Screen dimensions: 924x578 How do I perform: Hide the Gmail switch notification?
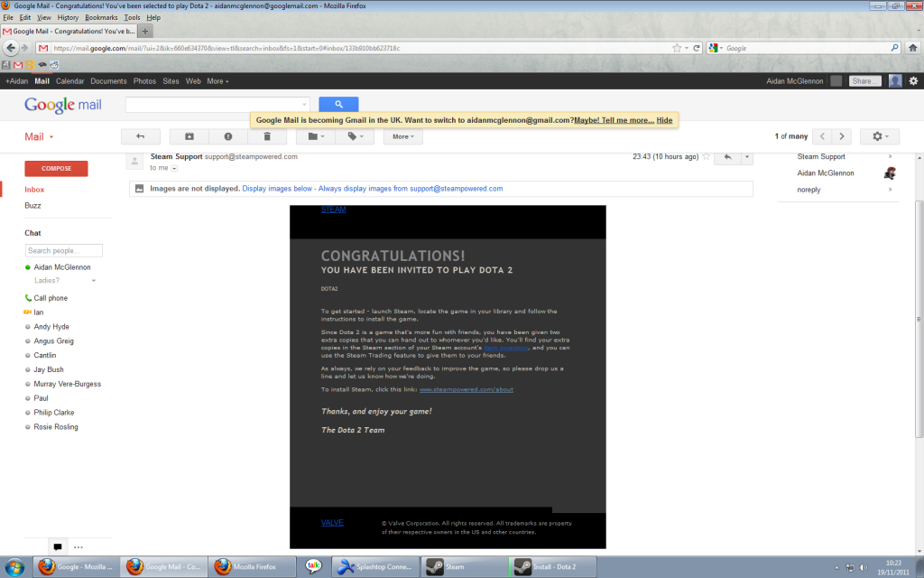[x=664, y=120]
